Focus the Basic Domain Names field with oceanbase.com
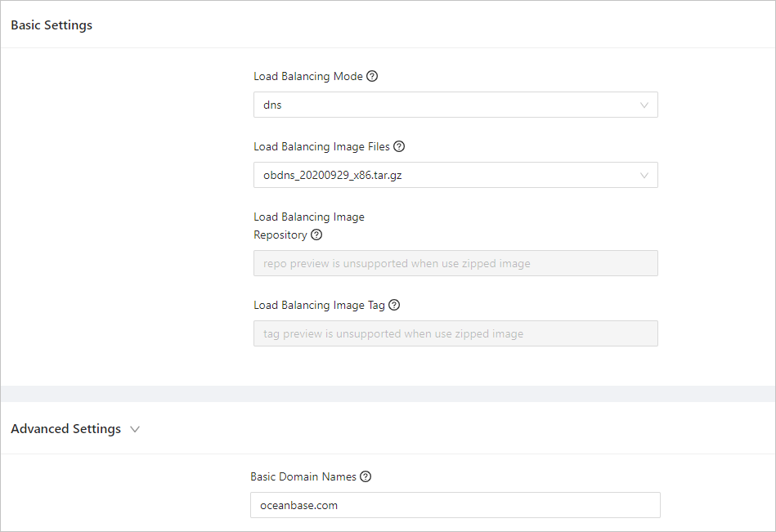776x532 pixels. point(455,505)
